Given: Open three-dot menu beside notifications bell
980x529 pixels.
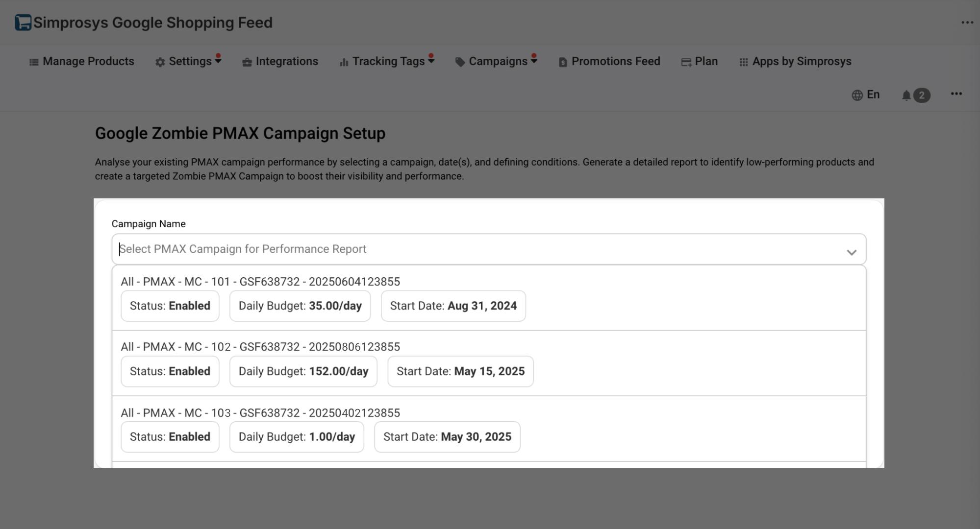Looking at the screenshot, I should (x=956, y=94).
